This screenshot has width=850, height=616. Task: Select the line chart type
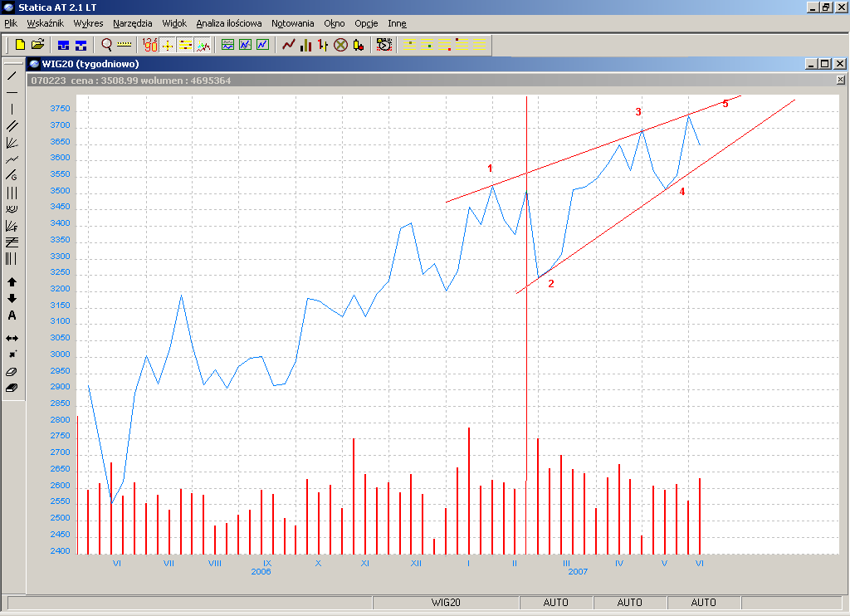tap(288, 45)
